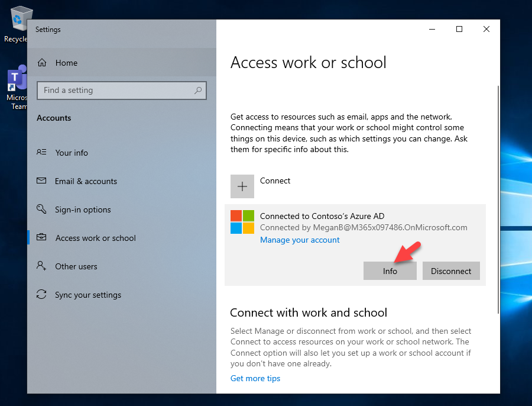Close the Settings window
532x406 pixels.
486,29
